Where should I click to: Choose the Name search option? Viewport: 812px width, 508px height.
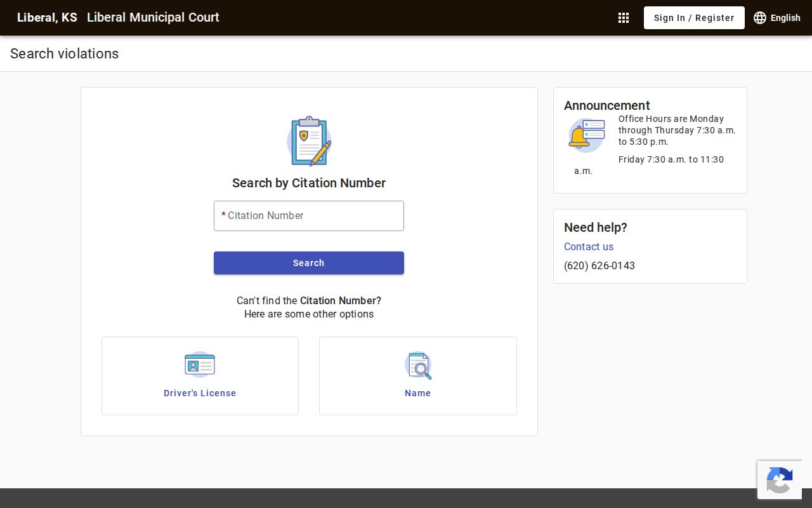tap(418, 376)
